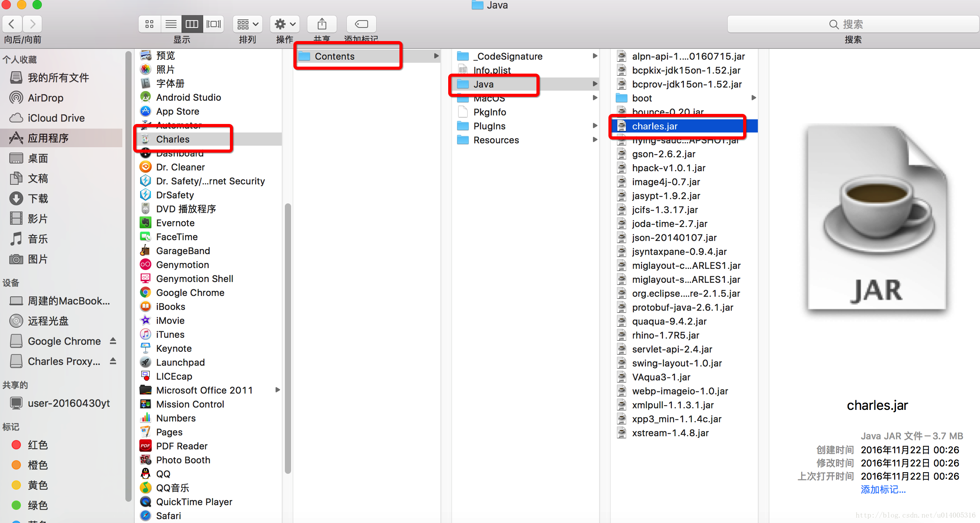Select iTunes application
Screen dimensions: 980x523
tap(209, 334)
